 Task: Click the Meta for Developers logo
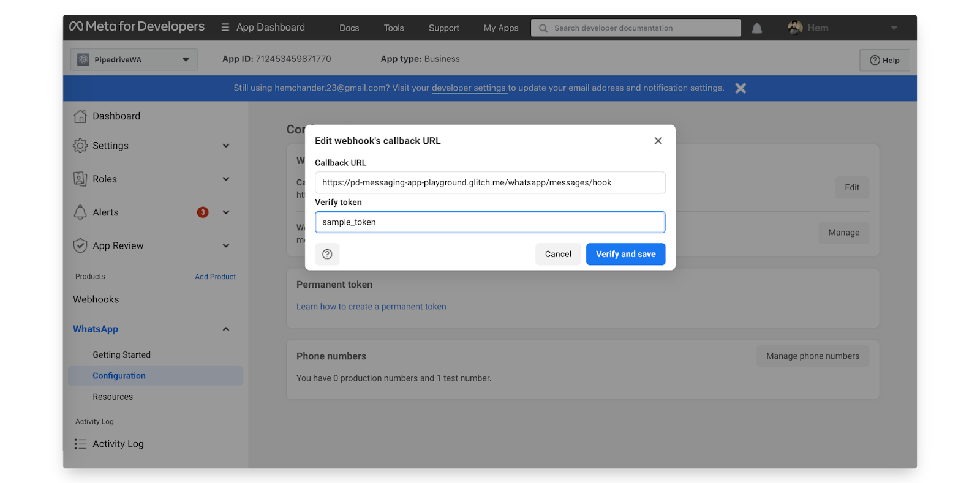(137, 27)
